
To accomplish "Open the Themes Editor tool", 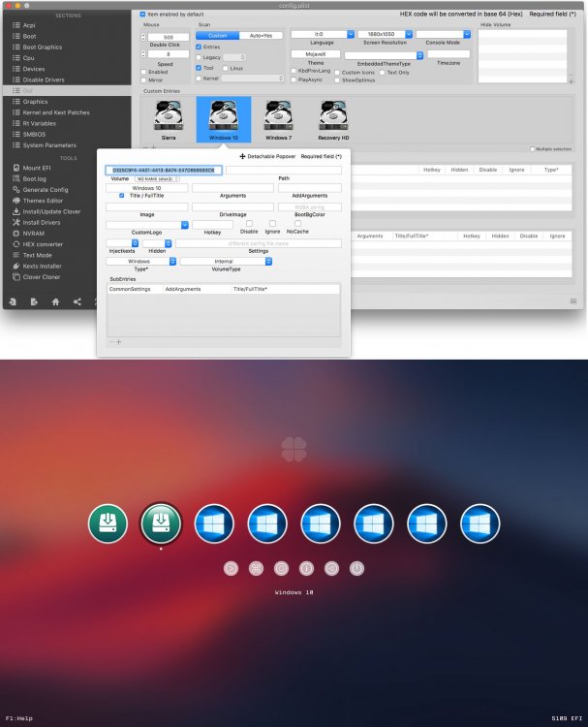I will point(43,201).
